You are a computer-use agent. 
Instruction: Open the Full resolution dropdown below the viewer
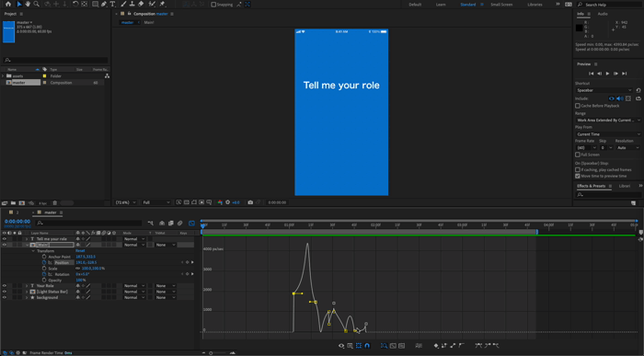156,202
